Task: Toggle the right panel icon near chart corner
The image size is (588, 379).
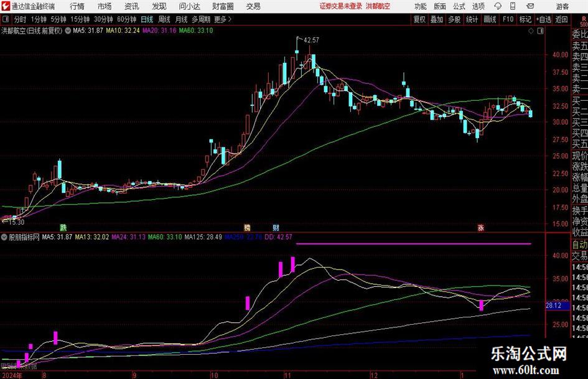Action: (540, 30)
